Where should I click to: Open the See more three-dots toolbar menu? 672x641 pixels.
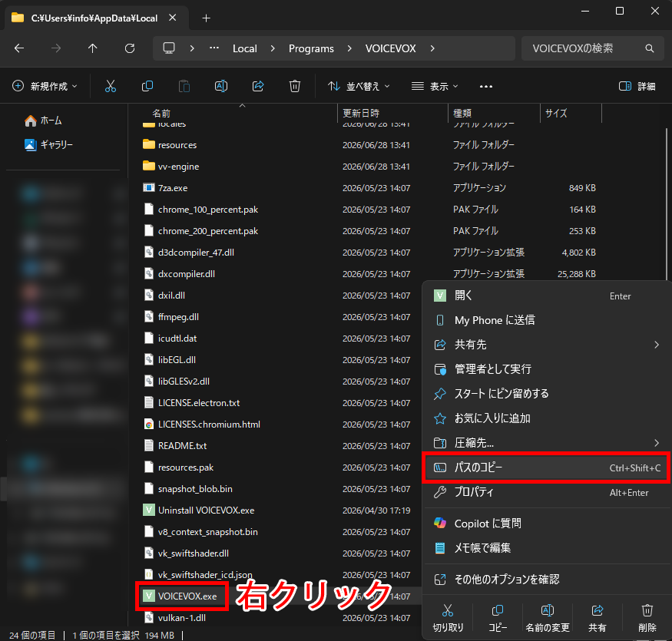(x=486, y=87)
